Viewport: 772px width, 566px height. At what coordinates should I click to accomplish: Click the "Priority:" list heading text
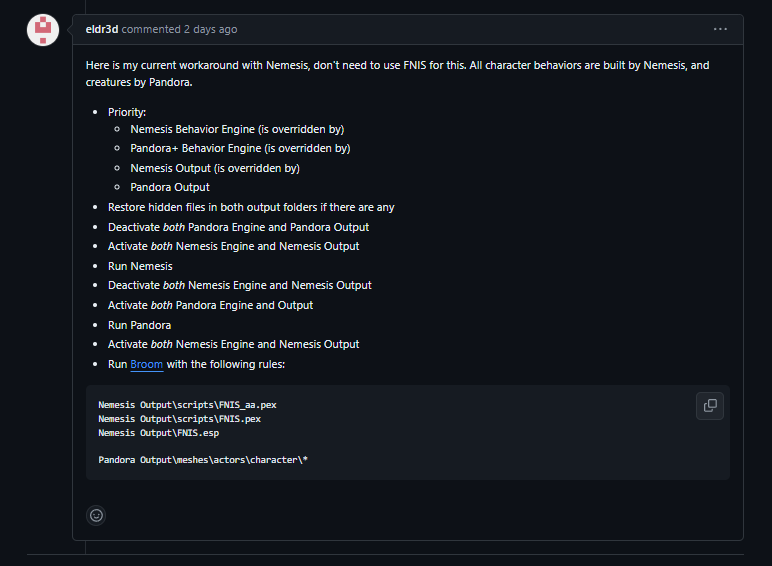click(127, 112)
